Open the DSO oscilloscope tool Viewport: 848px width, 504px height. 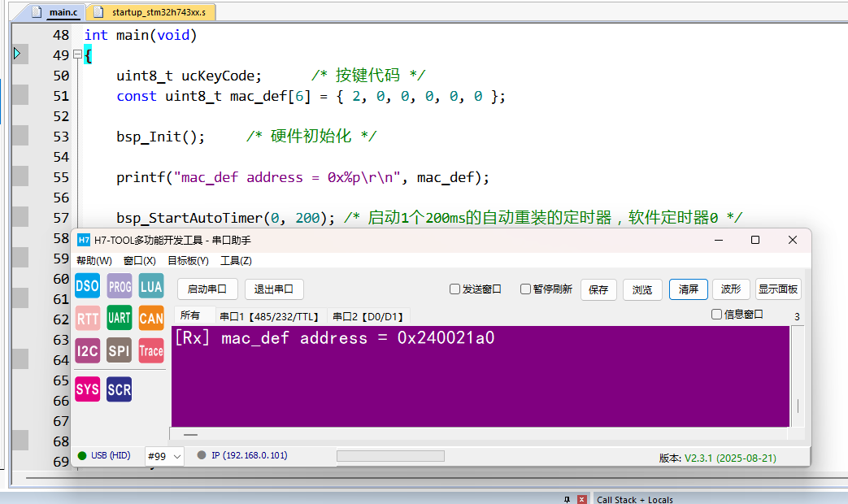point(87,285)
